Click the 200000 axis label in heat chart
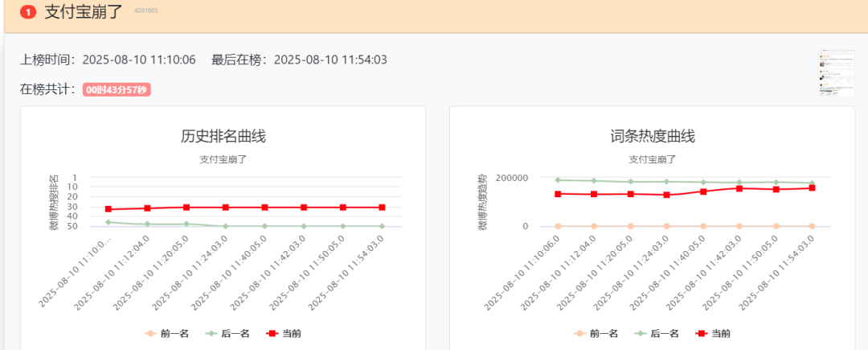 pyautogui.click(x=512, y=178)
